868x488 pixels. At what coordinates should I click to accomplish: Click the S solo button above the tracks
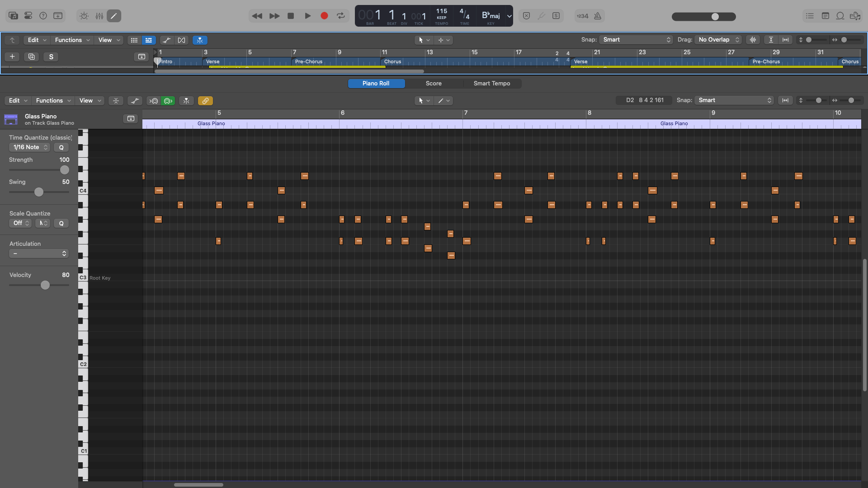coord(51,56)
